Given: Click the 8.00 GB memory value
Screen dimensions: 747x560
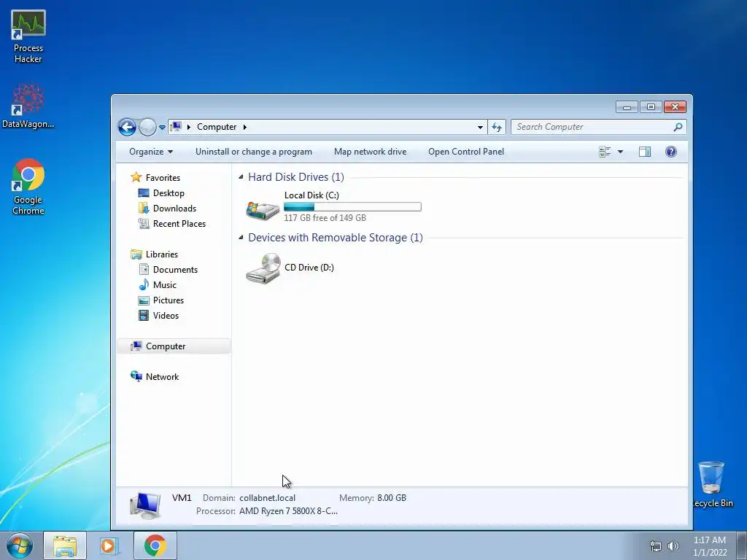Looking at the screenshot, I should point(392,498).
